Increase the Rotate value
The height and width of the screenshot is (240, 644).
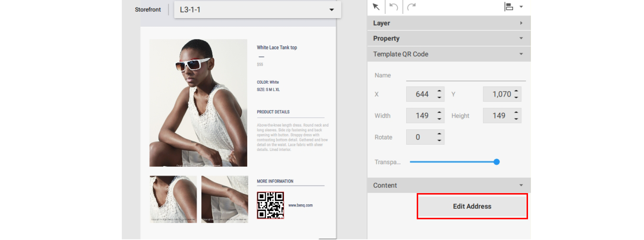tap(439, 134)
